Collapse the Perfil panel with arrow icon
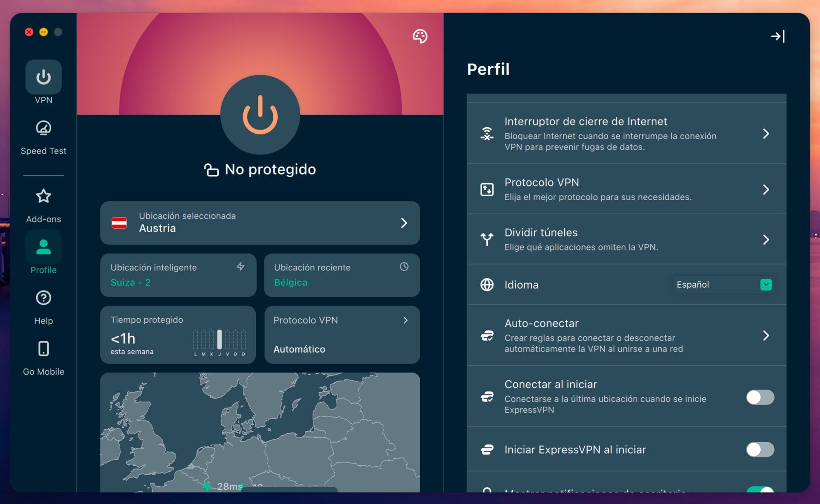Image resolution: width=820 pixels, height=504 pixels. point(778,36)
